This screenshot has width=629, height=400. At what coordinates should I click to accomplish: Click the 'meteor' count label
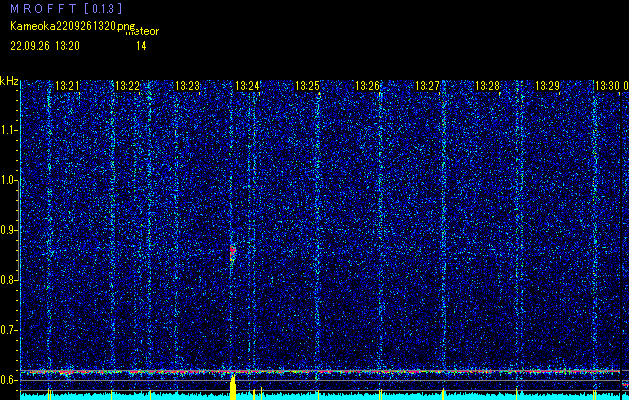[x=142, y=32]
